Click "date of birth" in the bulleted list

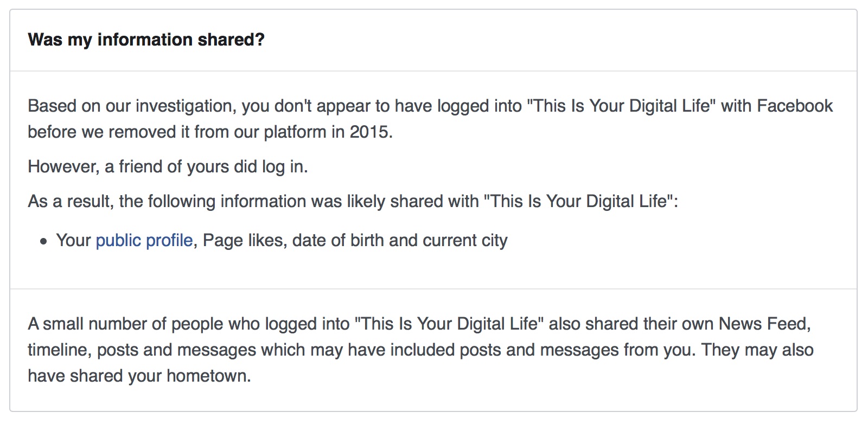point(338,240)
